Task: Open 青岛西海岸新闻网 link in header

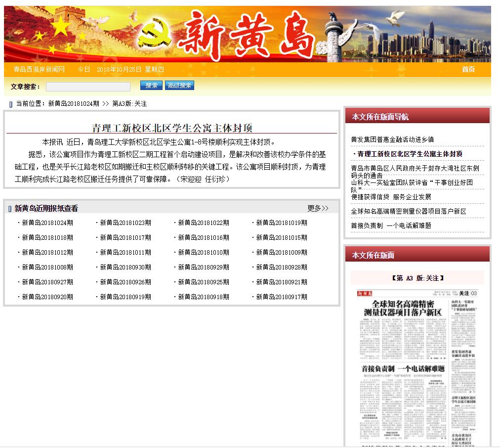Action: click(x=39, y=69)
